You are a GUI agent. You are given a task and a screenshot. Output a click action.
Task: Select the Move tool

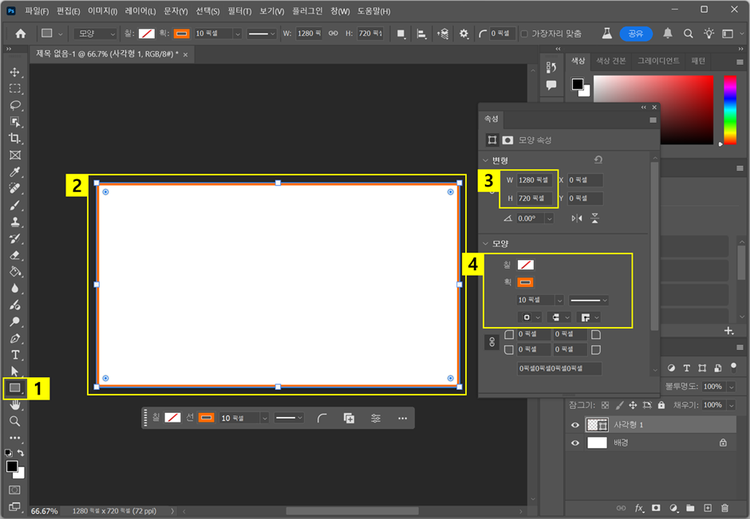(x=15, y=73)
